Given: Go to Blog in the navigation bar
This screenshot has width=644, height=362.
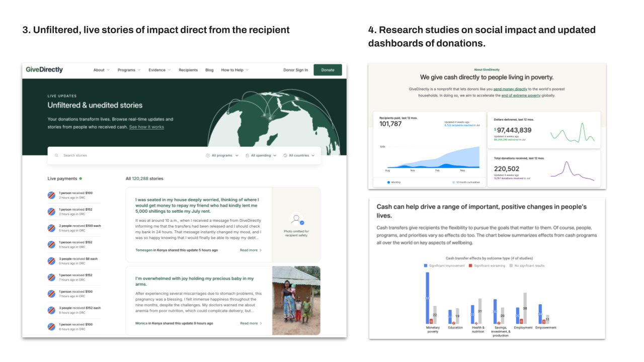Looking at the screenshot, I should point(209,70).
